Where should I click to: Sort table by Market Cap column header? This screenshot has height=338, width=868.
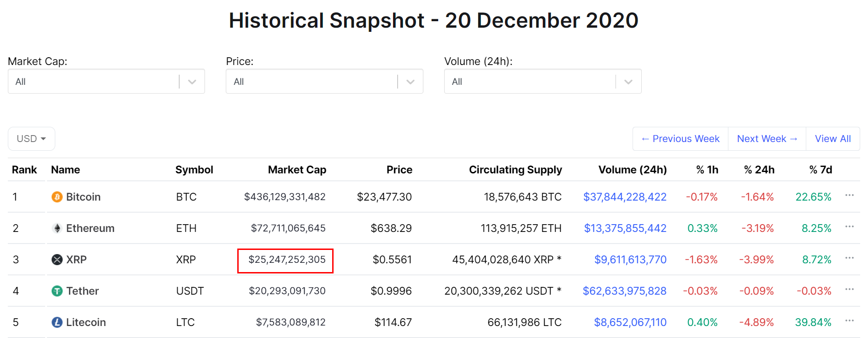[x=297, y=170]
